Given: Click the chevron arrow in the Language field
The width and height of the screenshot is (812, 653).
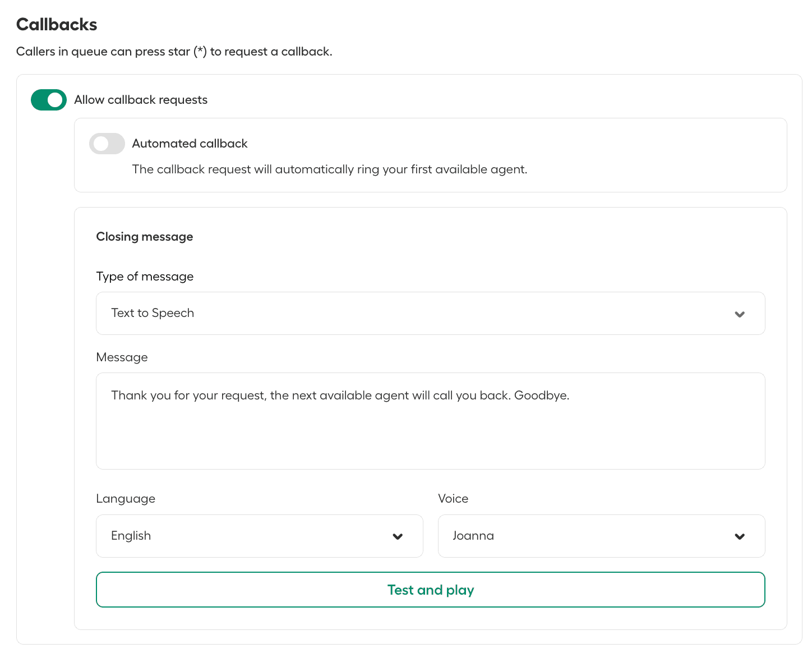Looking at the screenshot, I should pos(398,536).
